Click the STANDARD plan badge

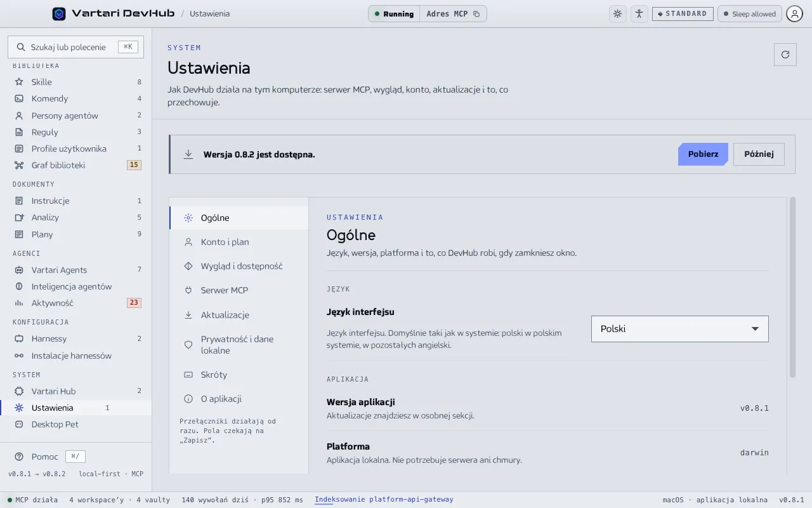pyautogui.click(x=682, y=13)
